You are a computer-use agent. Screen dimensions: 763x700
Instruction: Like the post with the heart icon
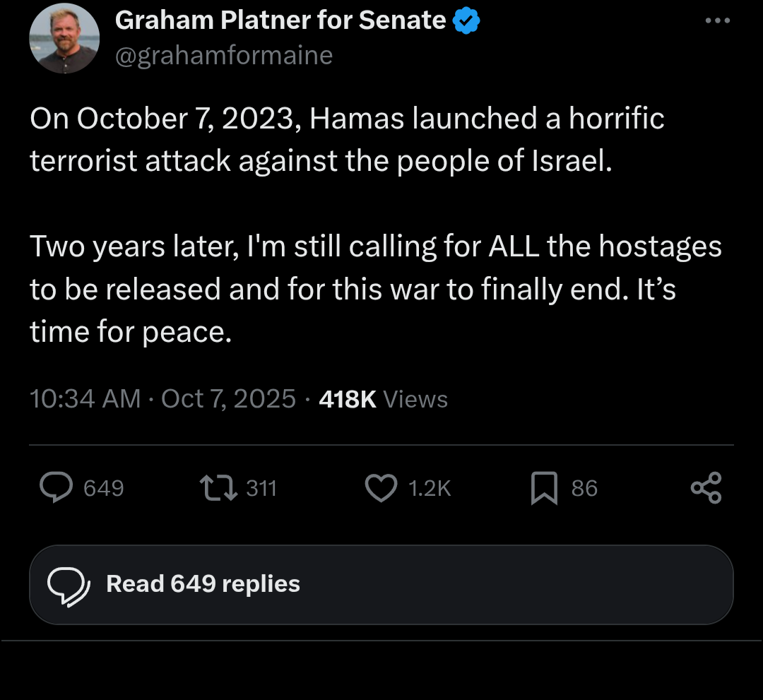tap(382, 487)
